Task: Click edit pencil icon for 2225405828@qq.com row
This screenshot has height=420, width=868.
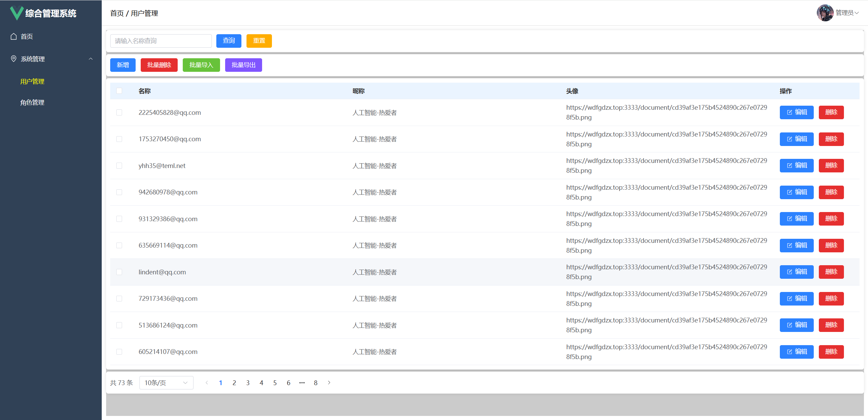Action: click(x=789, y=112)
